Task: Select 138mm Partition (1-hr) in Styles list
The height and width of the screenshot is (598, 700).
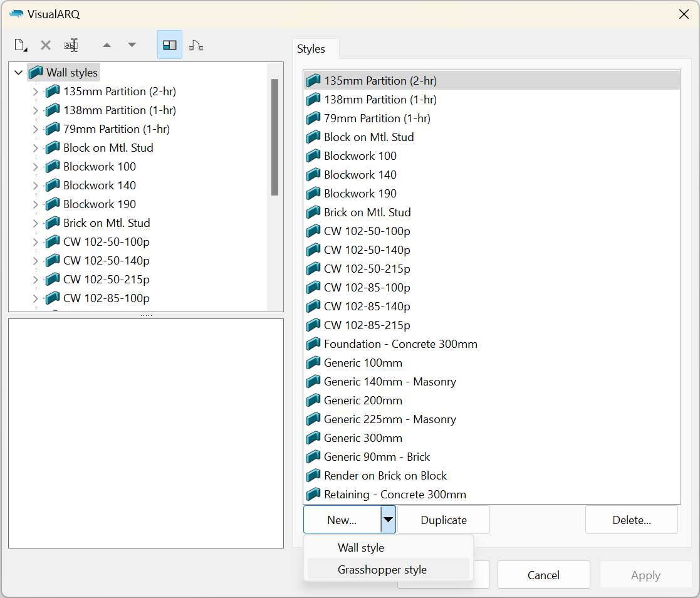Action: coord(492,99)
